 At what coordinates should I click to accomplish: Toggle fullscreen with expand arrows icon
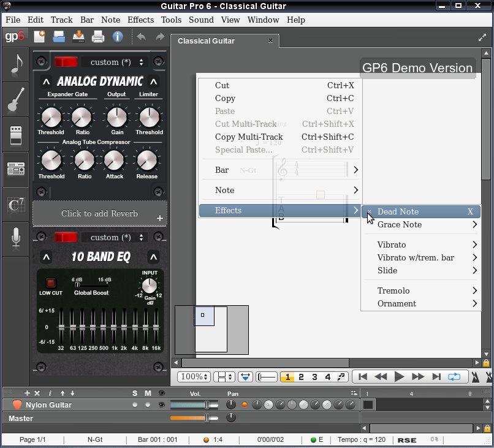coord(482,38)
